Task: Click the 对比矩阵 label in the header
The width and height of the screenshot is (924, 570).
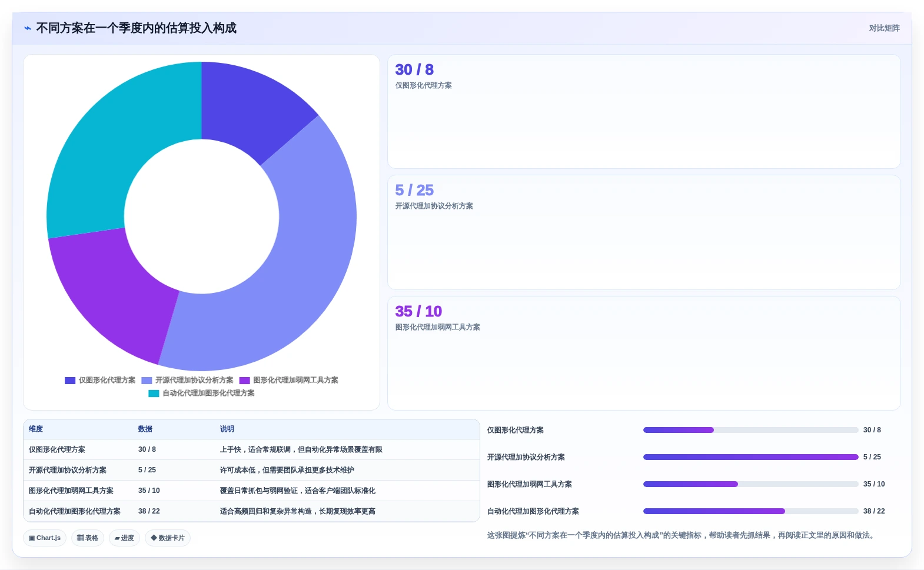Action: tap(884, 28)
